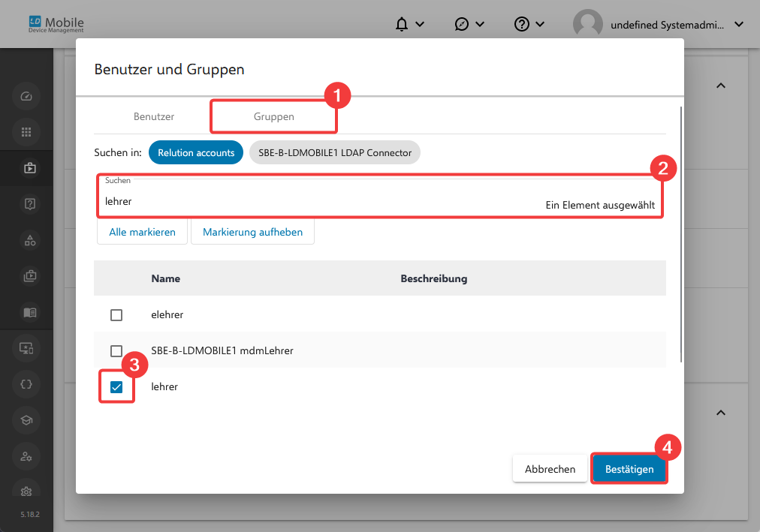
Task: Untick the checked lehrer checkbox
Action: pyautogui.click(x=116, y=386)
